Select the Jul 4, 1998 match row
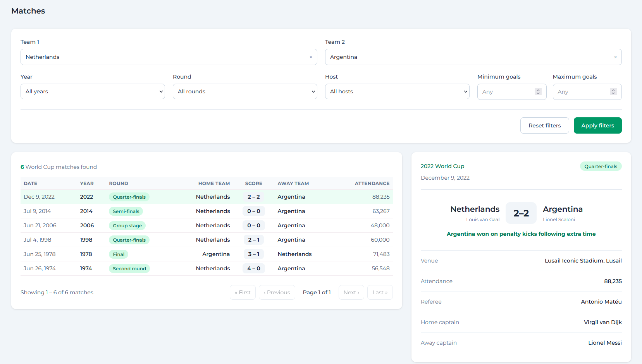This screenshot has width=642, height=364. (x=207, y=240)
